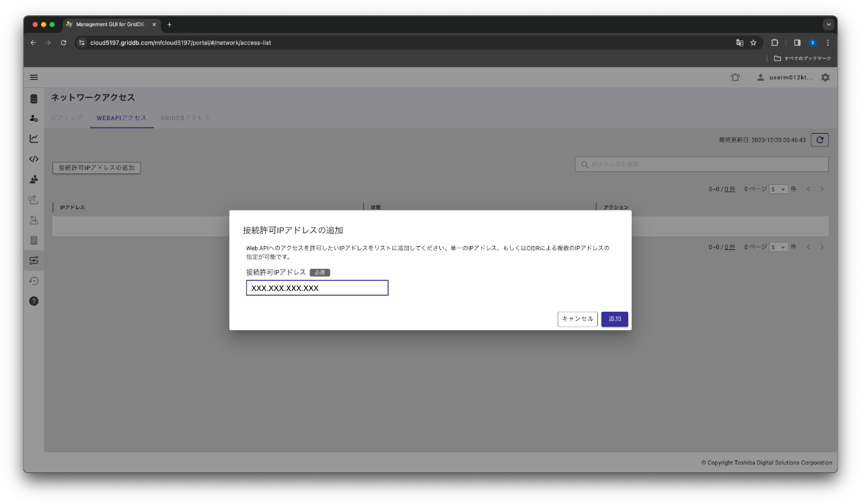Click the 必須 required badge
The width and height of the screenshot is (861, 504).
click(320, 273)
